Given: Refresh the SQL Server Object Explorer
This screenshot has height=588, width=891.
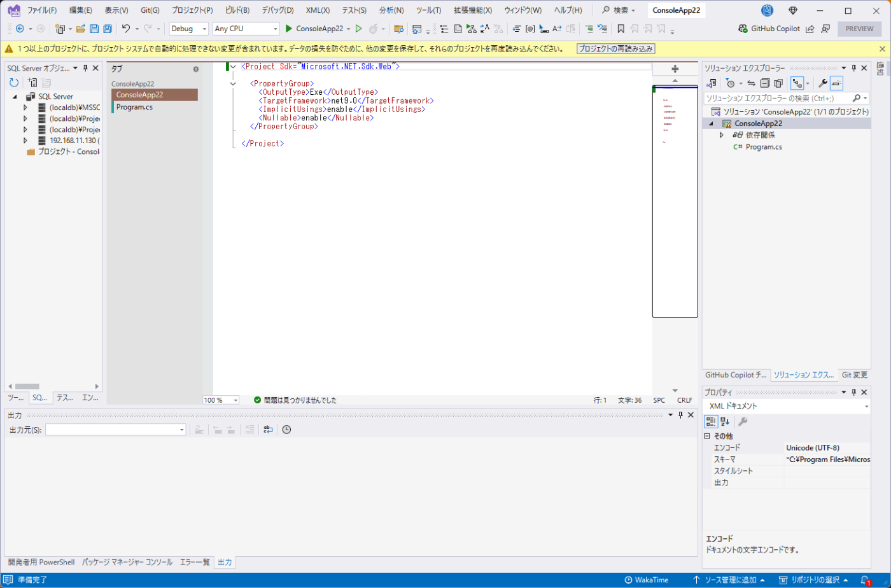Looking at the screenshot, I should point(14,83).
